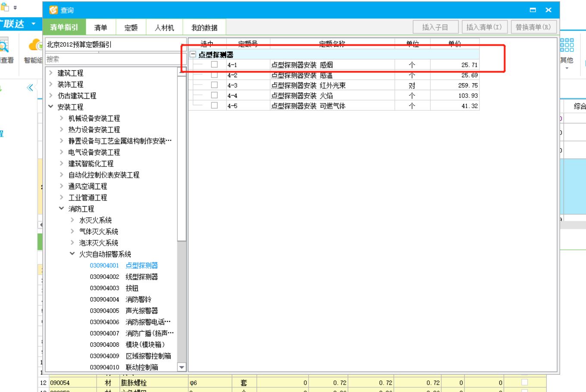Click the 单价 column header

[455, 44]
